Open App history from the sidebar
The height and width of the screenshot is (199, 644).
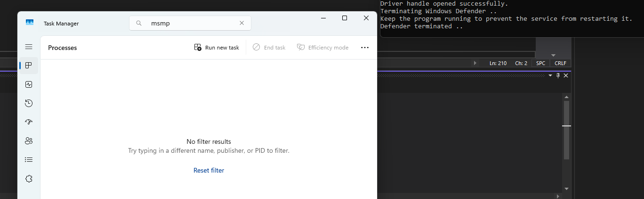pyautogui.click(x=29, y=103)
